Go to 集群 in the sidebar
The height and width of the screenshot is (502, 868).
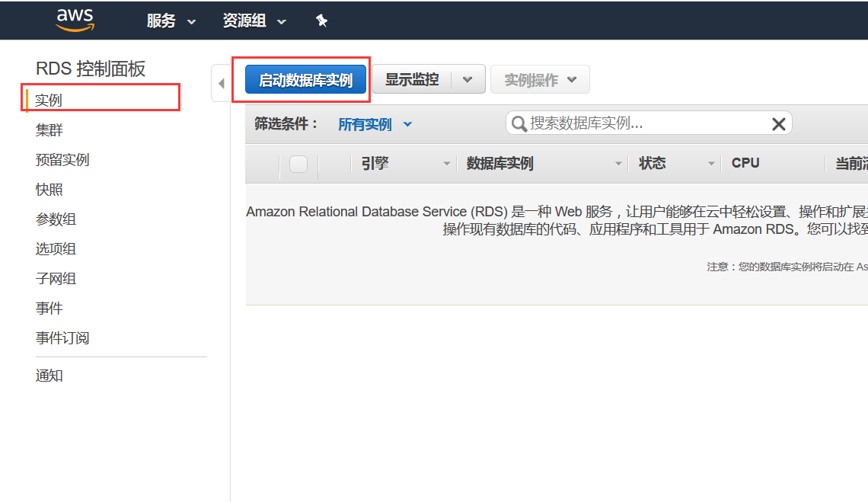[x=49, y=130]
